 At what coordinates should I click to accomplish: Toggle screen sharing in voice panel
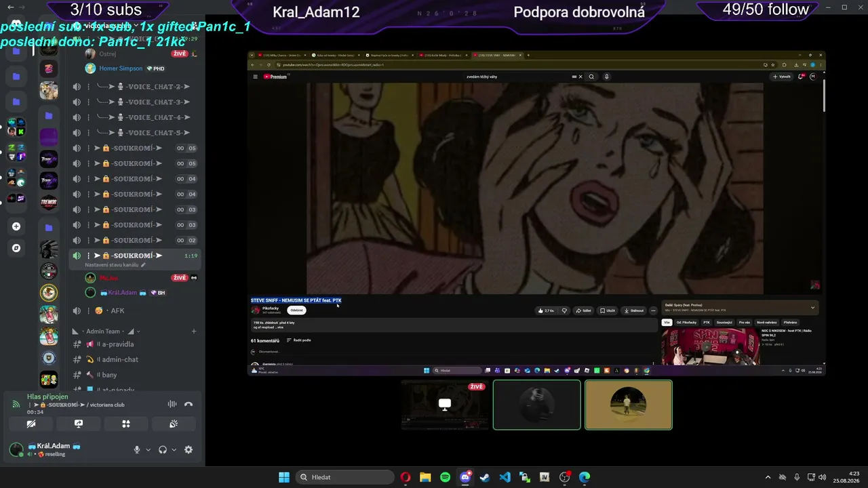(x=79, y=424)
